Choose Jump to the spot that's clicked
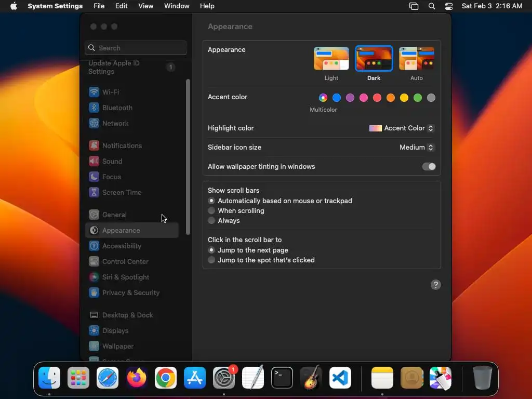The height and width of the screenshot is (399, 532). (211, 260)
